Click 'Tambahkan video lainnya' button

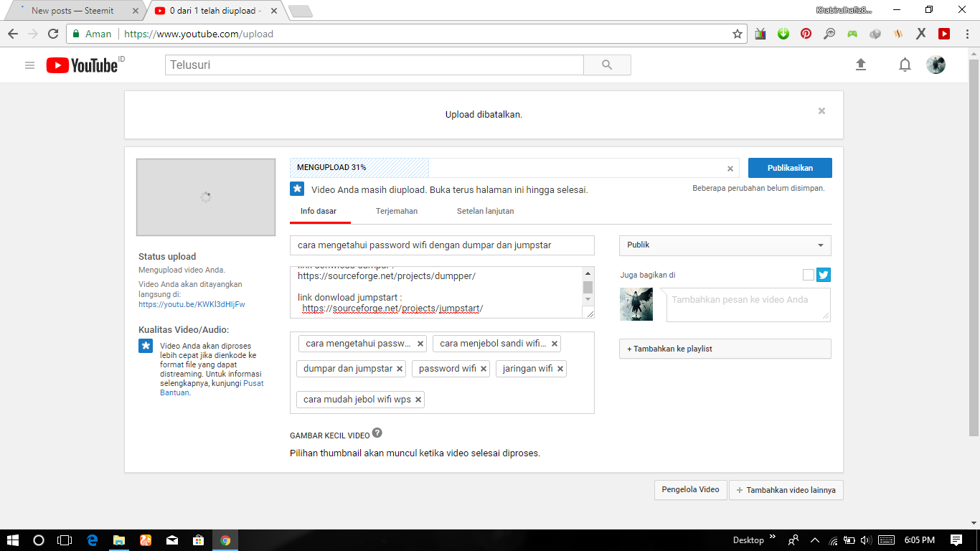[786, 490]
